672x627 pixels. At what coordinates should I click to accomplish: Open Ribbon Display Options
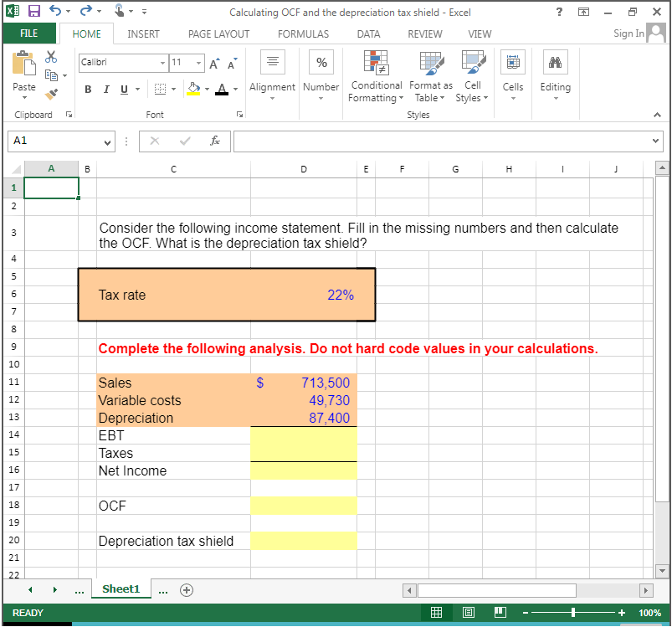click(584, 12)
